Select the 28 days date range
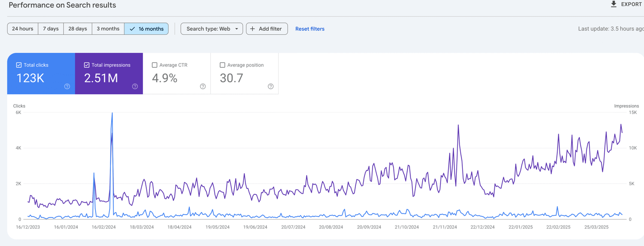Viewport: 644px width, 246px height. (x=78, y=29)
